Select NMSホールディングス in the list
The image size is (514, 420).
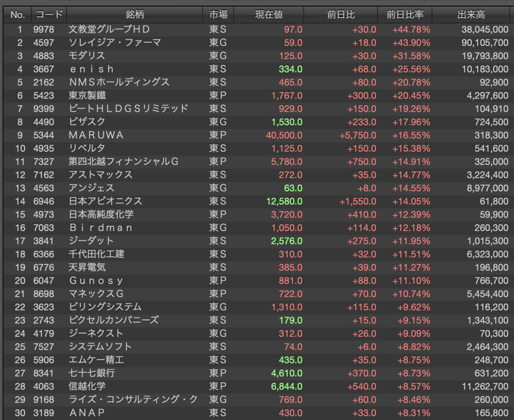point(119,82)
